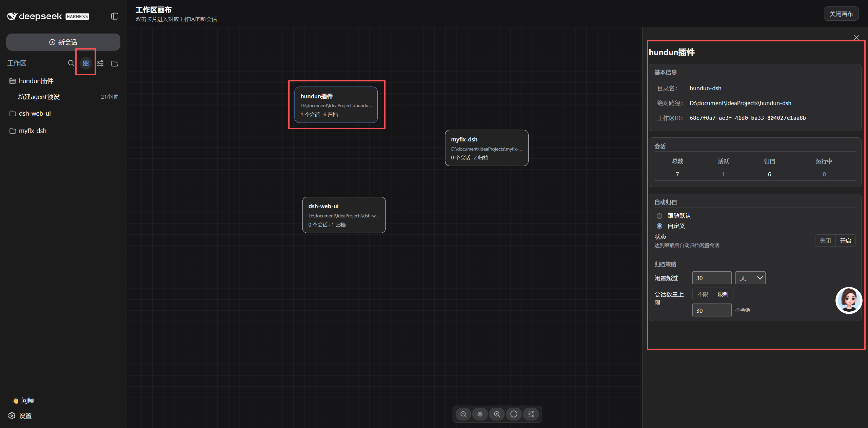Select hundun插件 workspace in sidebar
This screenshot has width=868, height=428.
tap(63, 81)
